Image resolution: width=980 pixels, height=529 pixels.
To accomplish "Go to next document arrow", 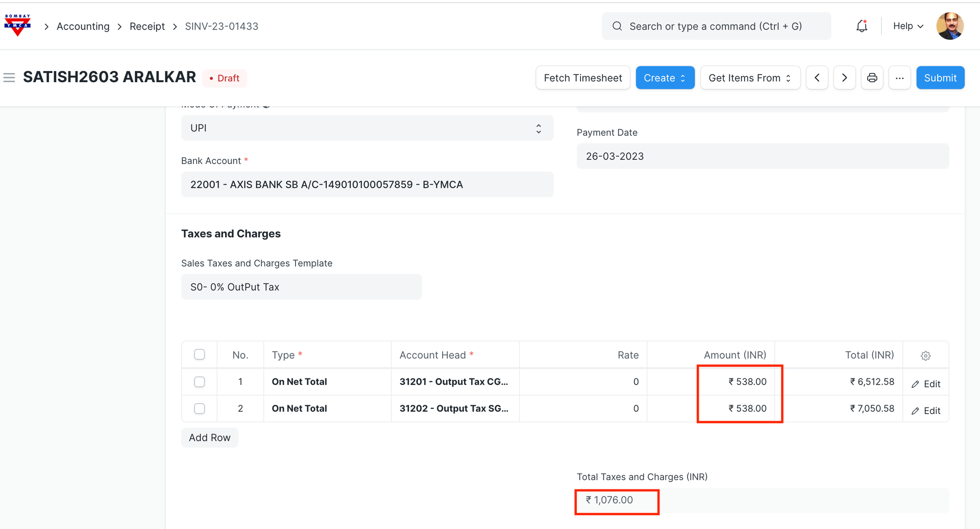I will click(x=844, y=78).
